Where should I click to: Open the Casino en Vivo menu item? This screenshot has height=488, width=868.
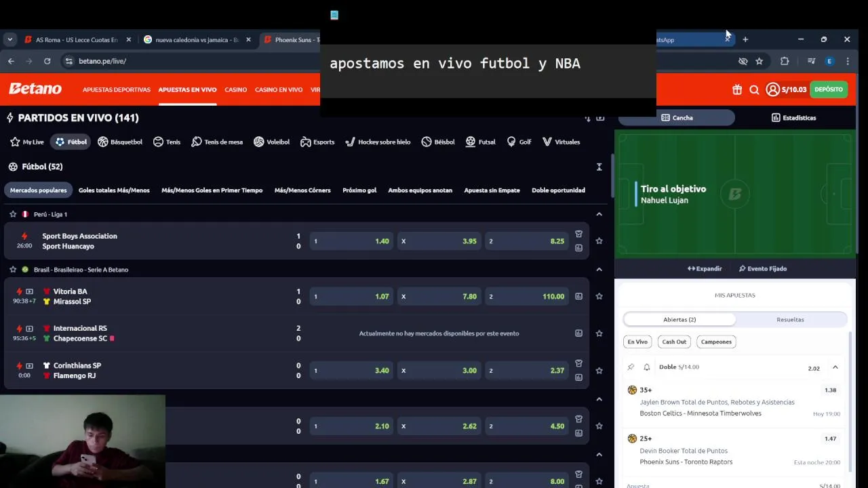tap(279, 89)
